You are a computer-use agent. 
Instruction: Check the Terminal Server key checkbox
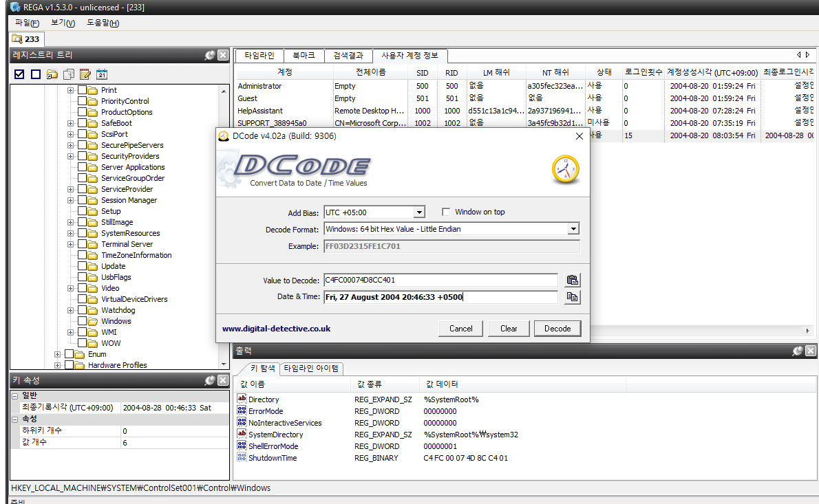point(82,243)
